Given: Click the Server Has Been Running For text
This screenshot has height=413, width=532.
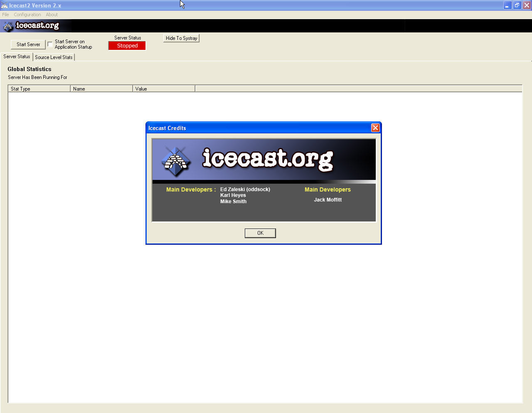Looking at the screenshot, I should (x=37, y=77).
